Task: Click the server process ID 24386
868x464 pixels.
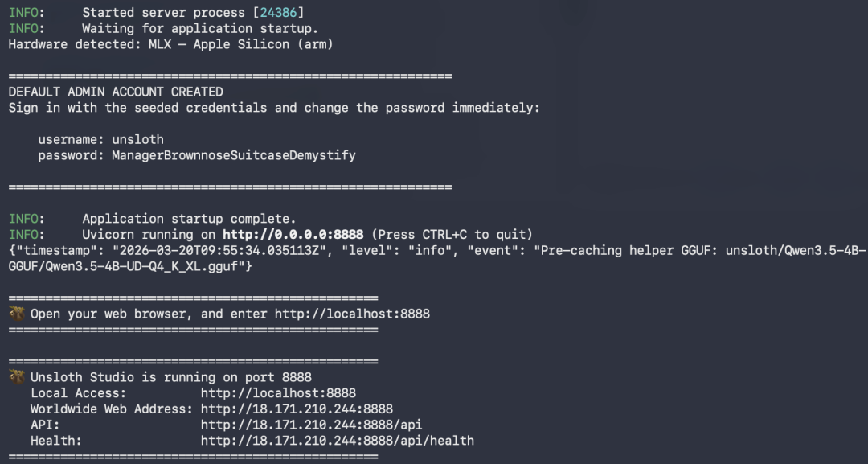Action: [278, 13]
